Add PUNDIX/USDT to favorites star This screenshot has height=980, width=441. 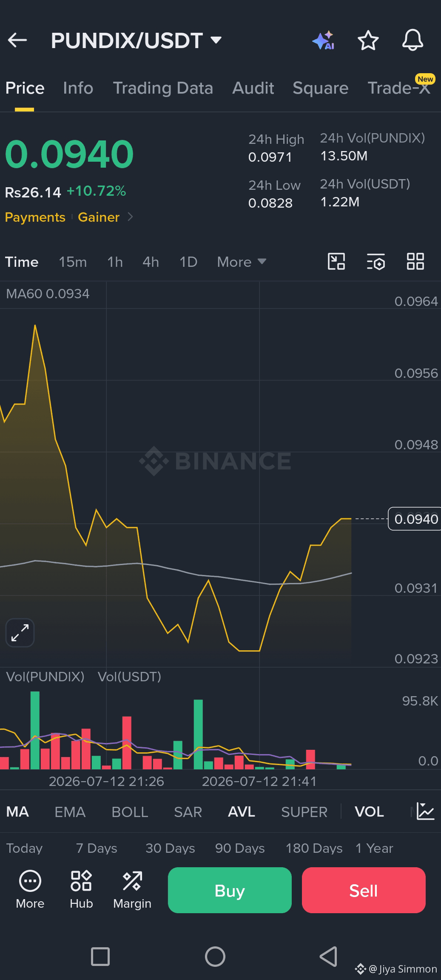[368, 40]
